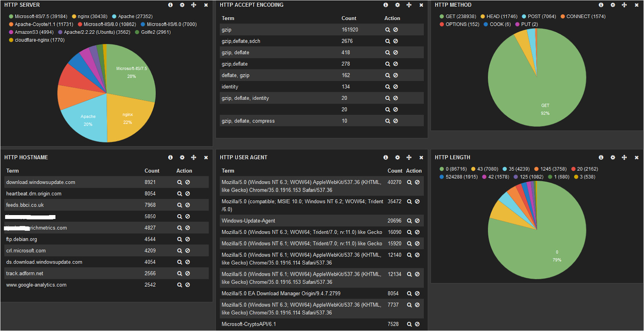Select the richmetrics.com hostname row
644x331 pixels.
tap(106, 228)
